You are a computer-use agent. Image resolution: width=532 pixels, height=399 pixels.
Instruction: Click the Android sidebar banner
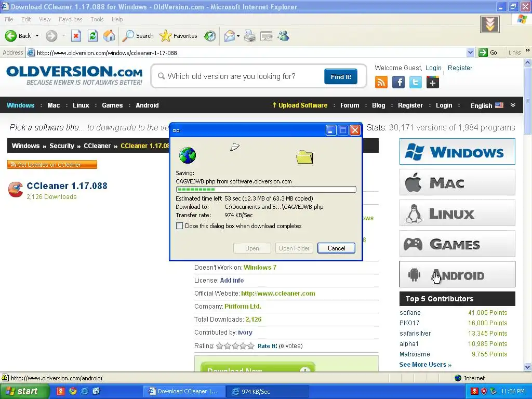[x=457, y=274]
